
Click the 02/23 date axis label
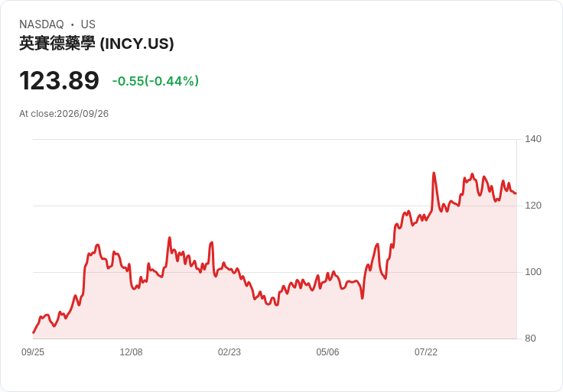[229, 352]
